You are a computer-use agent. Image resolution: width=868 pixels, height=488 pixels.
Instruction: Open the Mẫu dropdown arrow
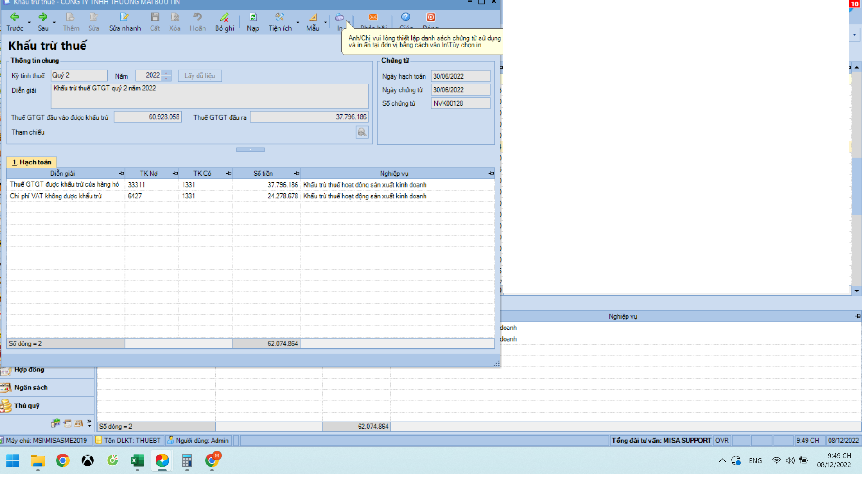pos(325,22)
